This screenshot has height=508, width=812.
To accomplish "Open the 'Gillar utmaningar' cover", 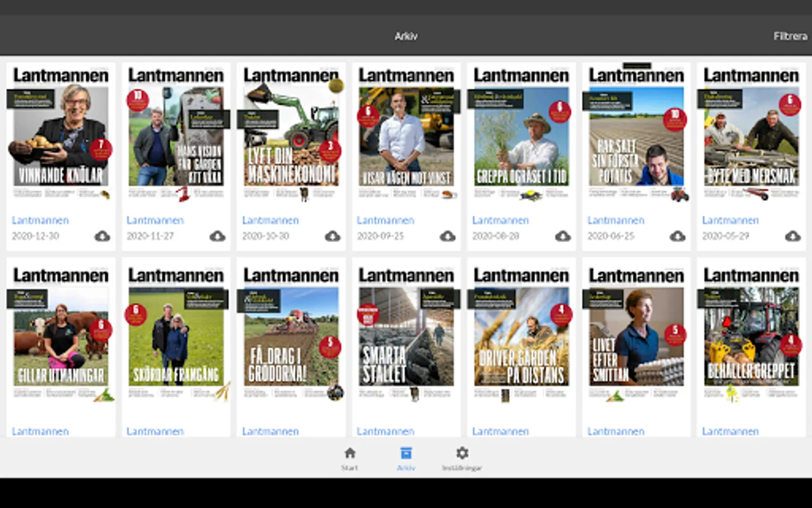I will 61,334.
